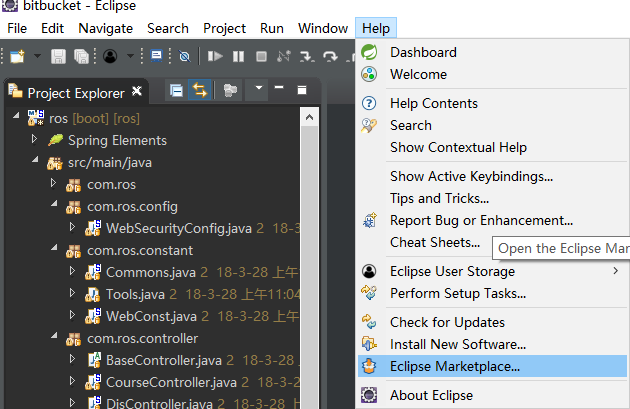Click the Step Into toolbar icon
The image size is (630, 409).
[307, 56]
